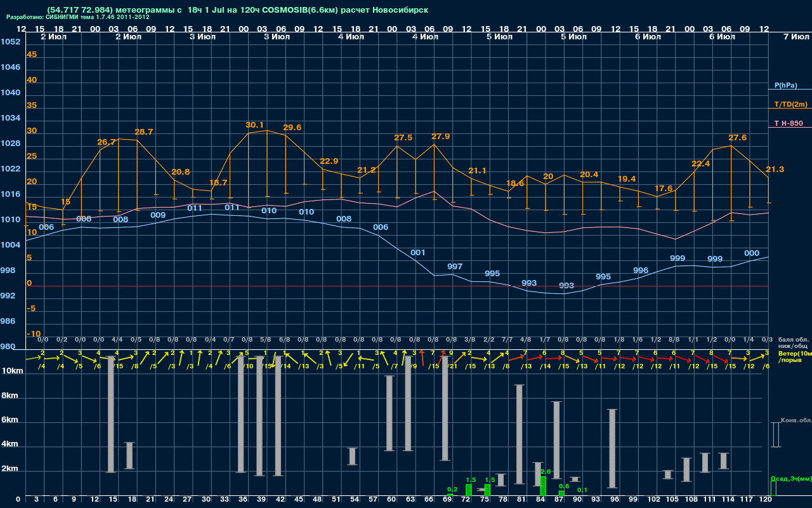Click the green precipitation bar labeled 2.6
812x508 pixels.
[x=543, y=486]
